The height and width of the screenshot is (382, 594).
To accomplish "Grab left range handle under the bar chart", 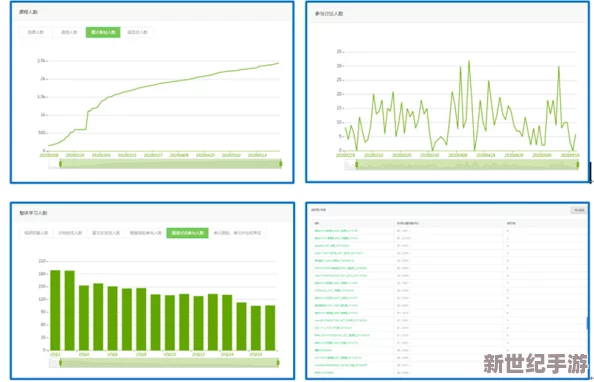I will tap(61, 363).
